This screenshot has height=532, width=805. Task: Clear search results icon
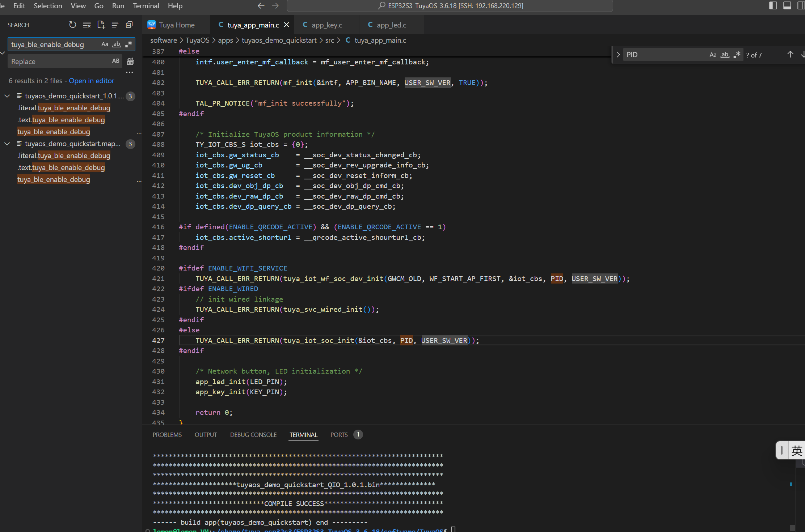[x=87, y=25]
